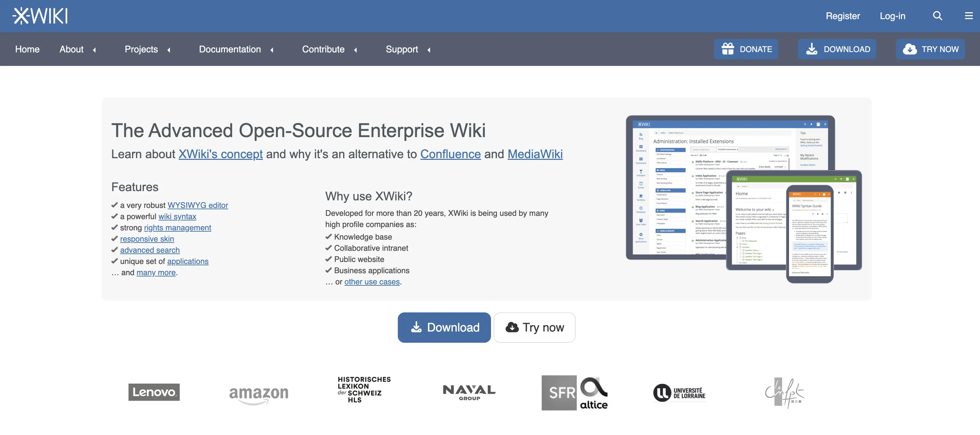Click the handwritten-style grey logo at far right

(784, 393)
